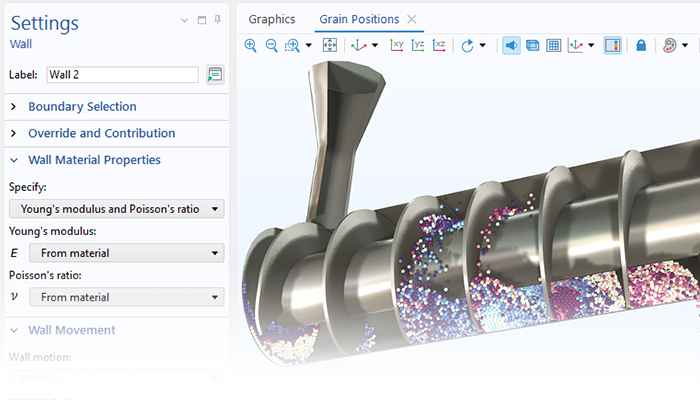Open the Specify dropdown for wall material
The image size is (700, 400).
click(x=116, y=209)
